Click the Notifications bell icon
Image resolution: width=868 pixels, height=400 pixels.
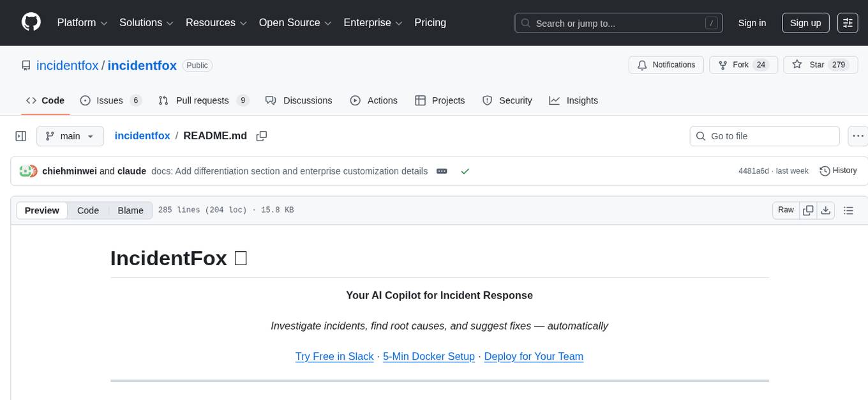tap(641, 65)
